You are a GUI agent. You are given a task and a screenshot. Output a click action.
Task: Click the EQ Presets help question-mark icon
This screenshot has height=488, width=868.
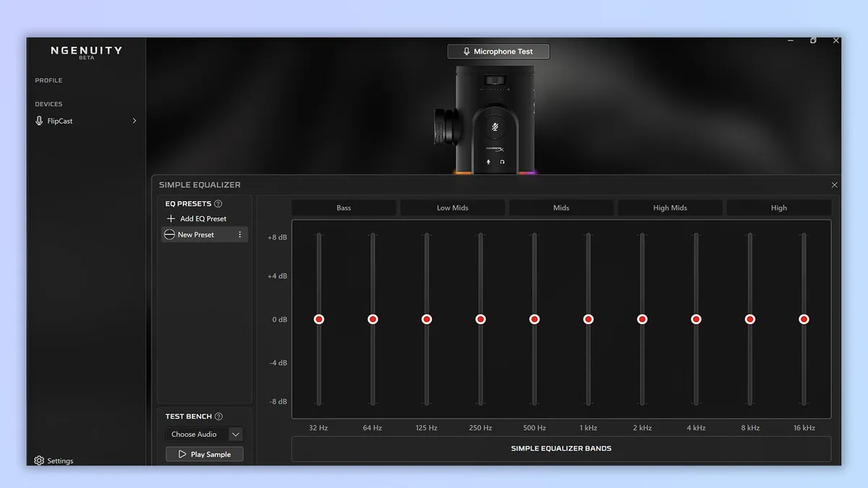218,204
